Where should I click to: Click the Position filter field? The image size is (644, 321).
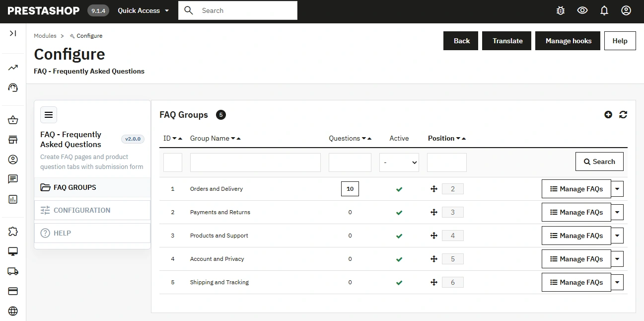click(447, 162)
